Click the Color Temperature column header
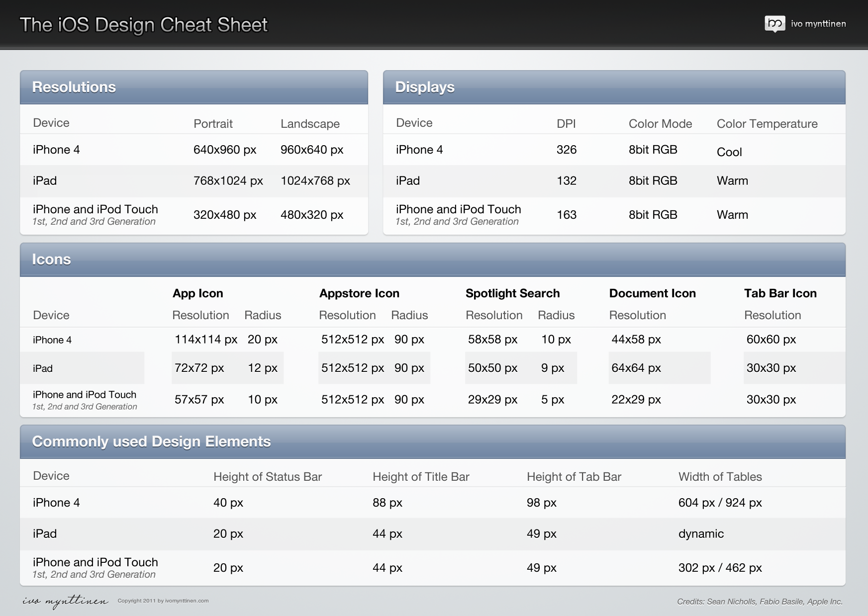868x616 pixels. tap(767, 124)
